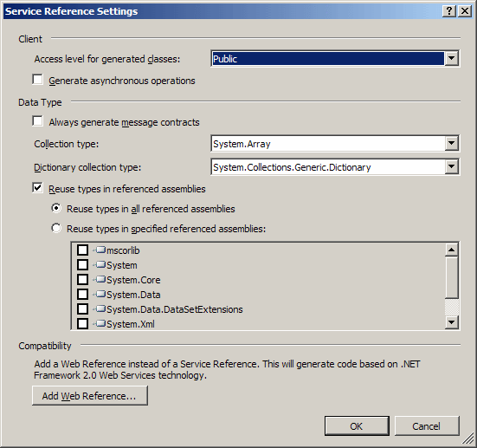Click the System.Data assembly icon

tap(100, 295)
